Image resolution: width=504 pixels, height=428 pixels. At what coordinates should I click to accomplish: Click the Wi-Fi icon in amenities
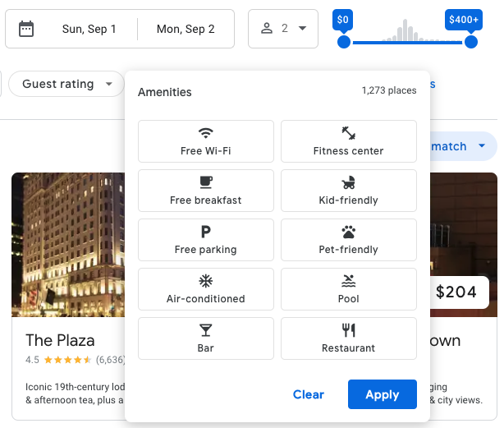(x=206, y=133)
